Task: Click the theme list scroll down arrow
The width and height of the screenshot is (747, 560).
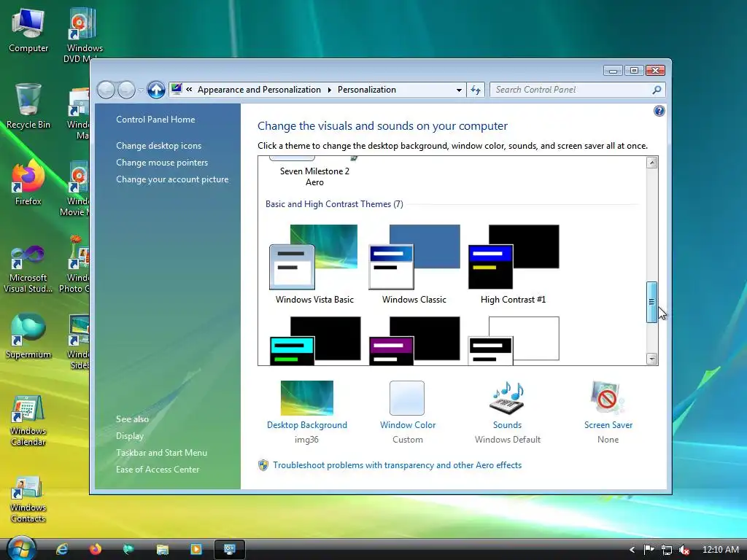Action: tap(652, 359)
